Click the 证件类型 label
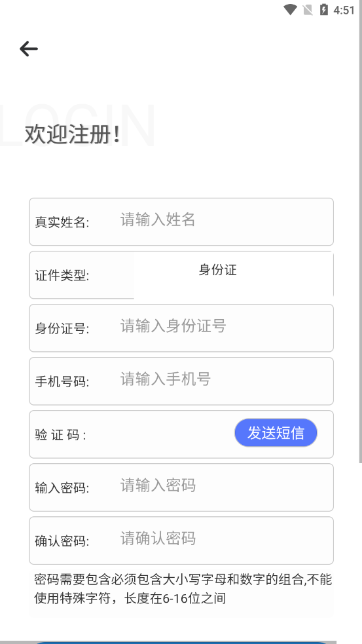The width and height of the screenshot is (362, 644). (62, 276)
